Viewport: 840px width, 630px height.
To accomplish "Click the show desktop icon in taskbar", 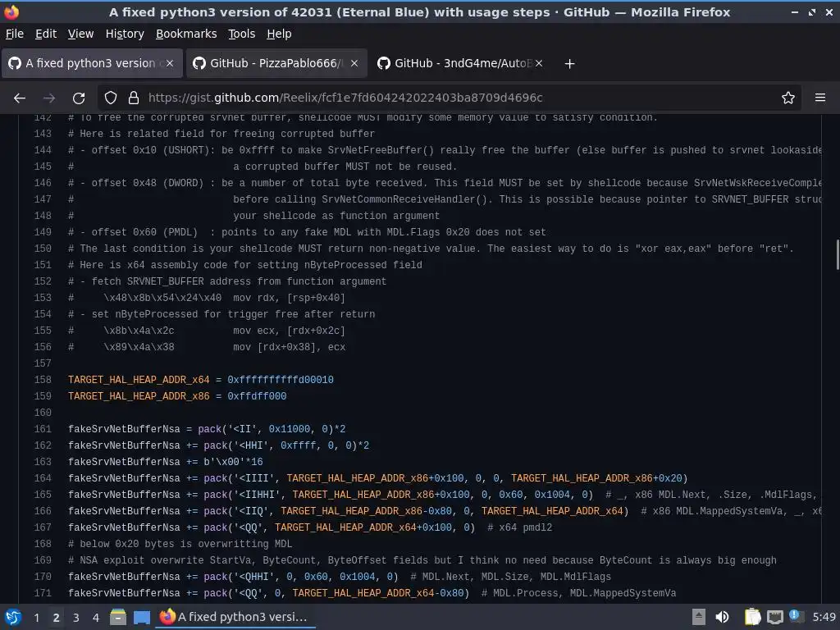I will click(x=141, y=617).
